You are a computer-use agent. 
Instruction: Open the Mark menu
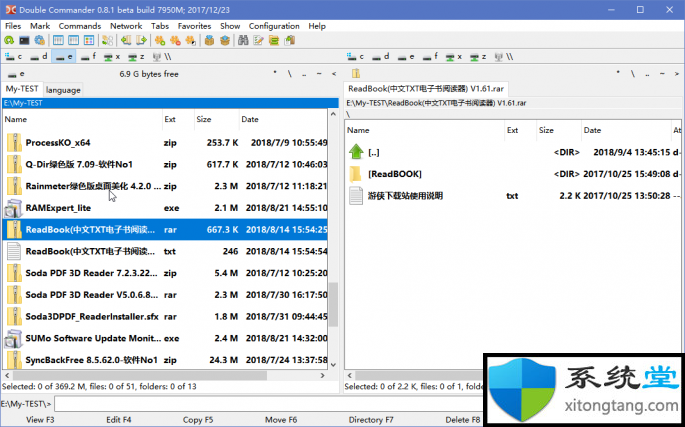pos(40,26)
